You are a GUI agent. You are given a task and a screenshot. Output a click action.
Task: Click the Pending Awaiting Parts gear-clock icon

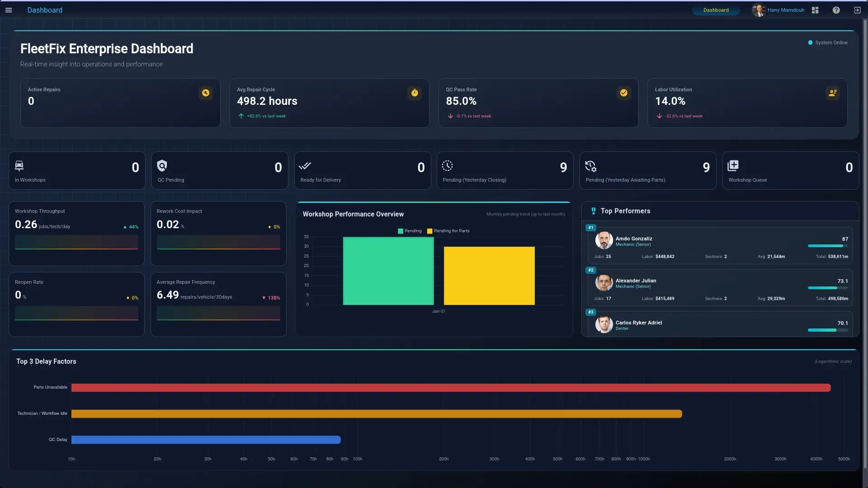point(591,166)
